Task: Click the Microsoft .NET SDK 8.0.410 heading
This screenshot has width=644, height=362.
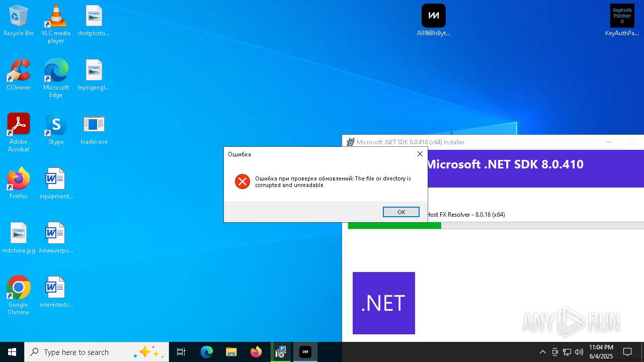Action: point(505,164)
